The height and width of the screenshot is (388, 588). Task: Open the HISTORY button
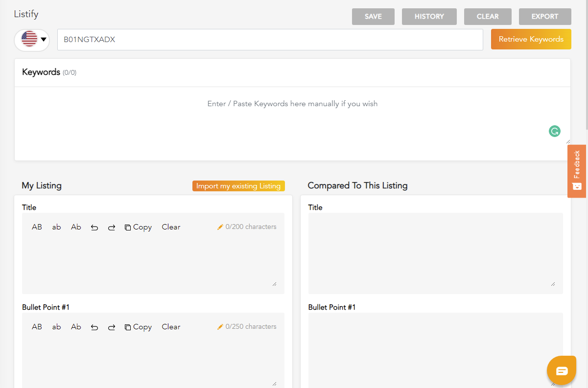(429, 17)
